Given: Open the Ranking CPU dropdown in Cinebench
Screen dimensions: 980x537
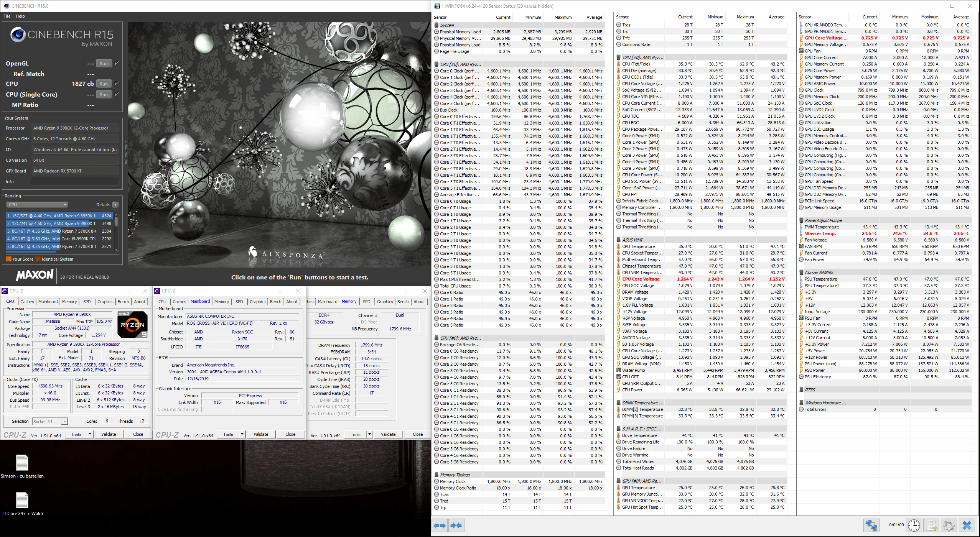Looking at the screenshot, I should pyautogui.click(x=38, y=205).
